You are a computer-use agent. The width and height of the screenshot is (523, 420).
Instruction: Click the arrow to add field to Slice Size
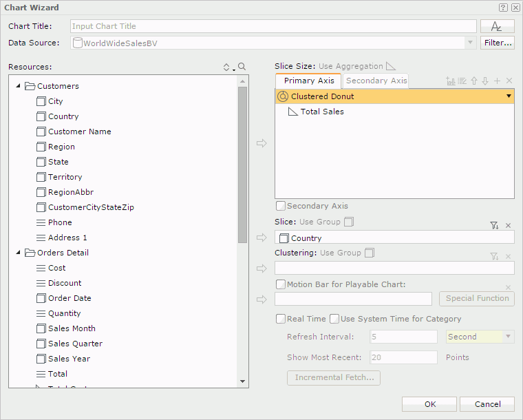pyautogui.click(x=261, y=143)
